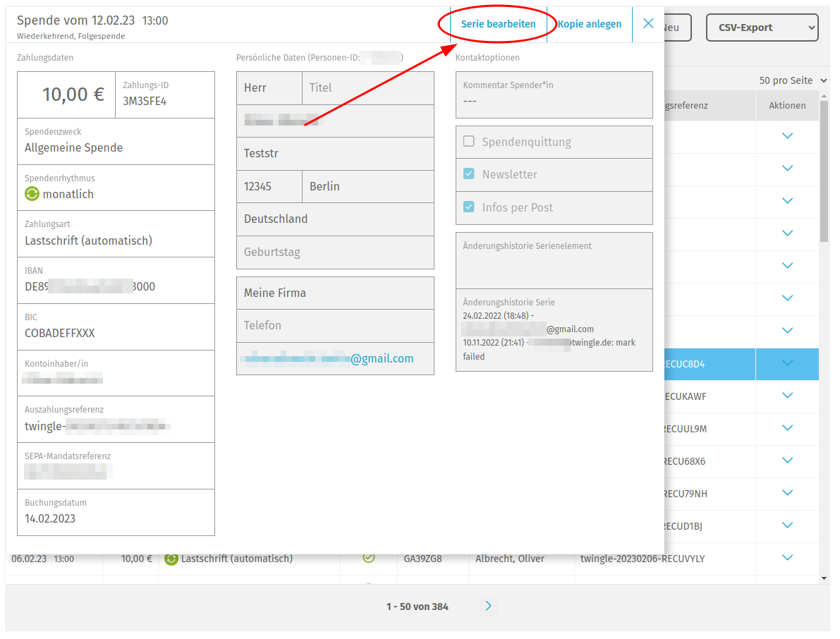840x639 pixels.
Task: Click Kopie anlegen link
Action: (590, 24)
